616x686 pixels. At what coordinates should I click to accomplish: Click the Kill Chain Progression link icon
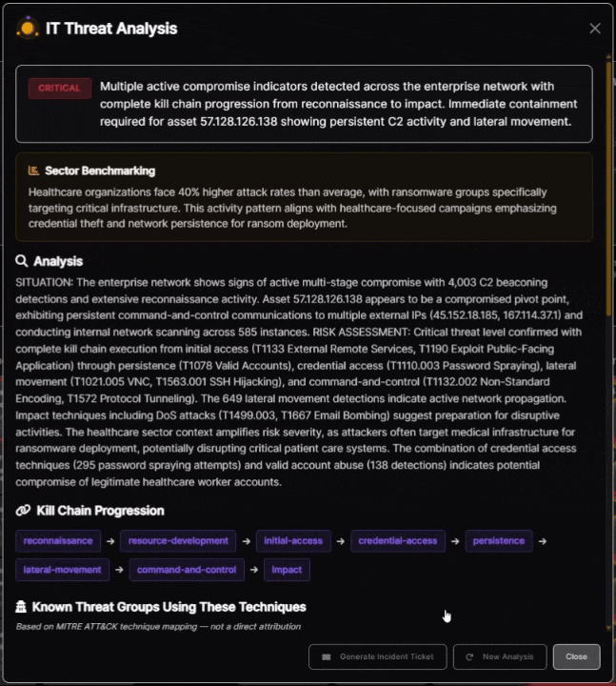point(22,511)
